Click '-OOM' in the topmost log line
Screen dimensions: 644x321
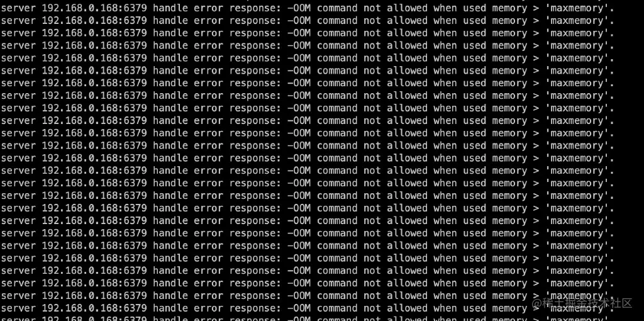[299, 8]
